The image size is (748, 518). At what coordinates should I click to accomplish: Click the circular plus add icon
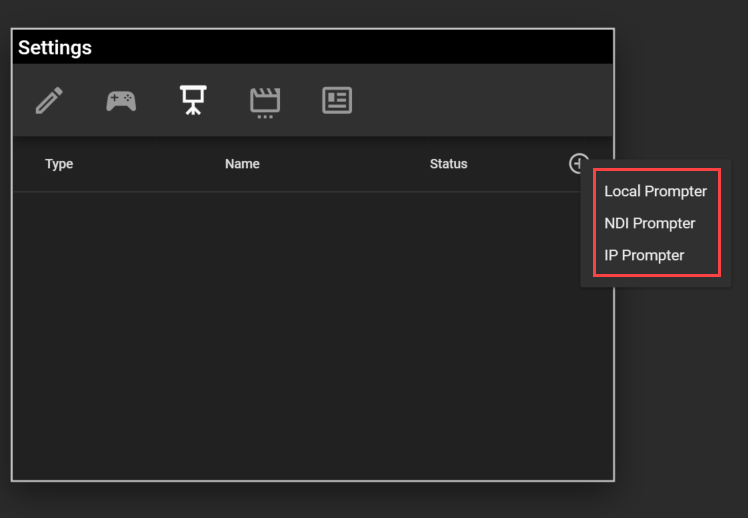578,163
